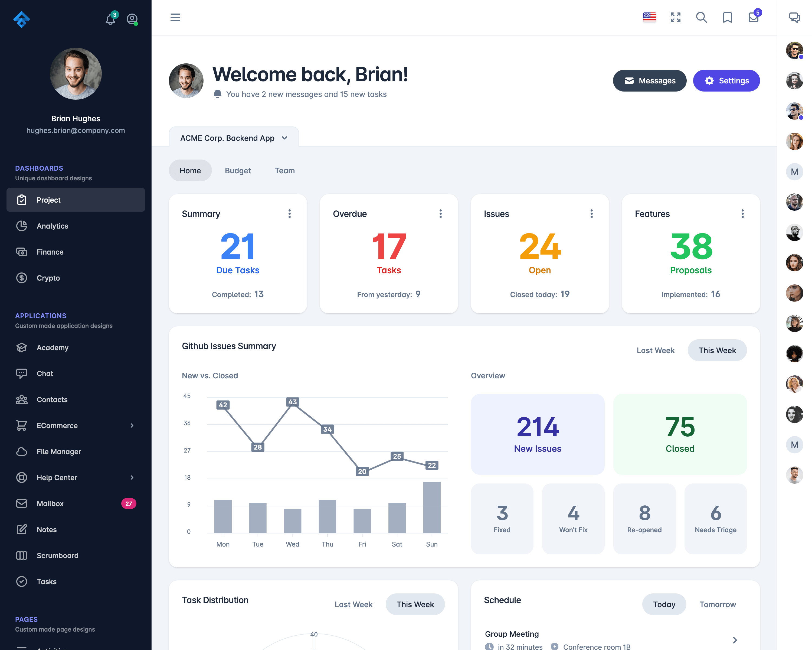Navigate to Finance section
The image size is (812, 650).
[50, 251]
